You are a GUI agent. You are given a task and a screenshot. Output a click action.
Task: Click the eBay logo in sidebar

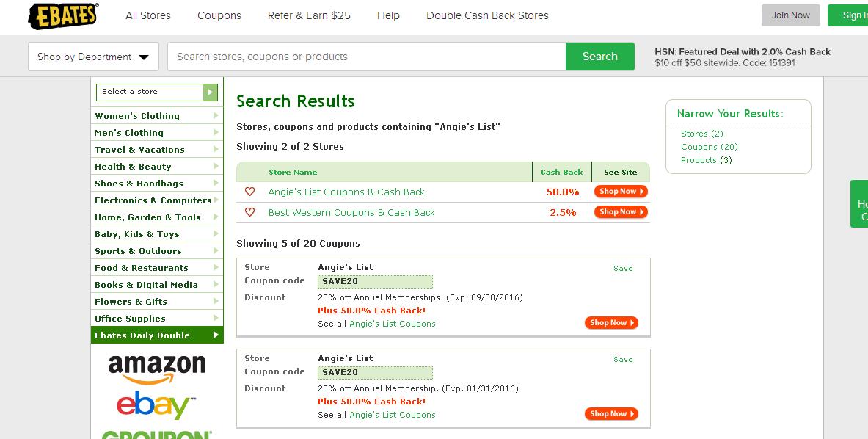[156, 406]
